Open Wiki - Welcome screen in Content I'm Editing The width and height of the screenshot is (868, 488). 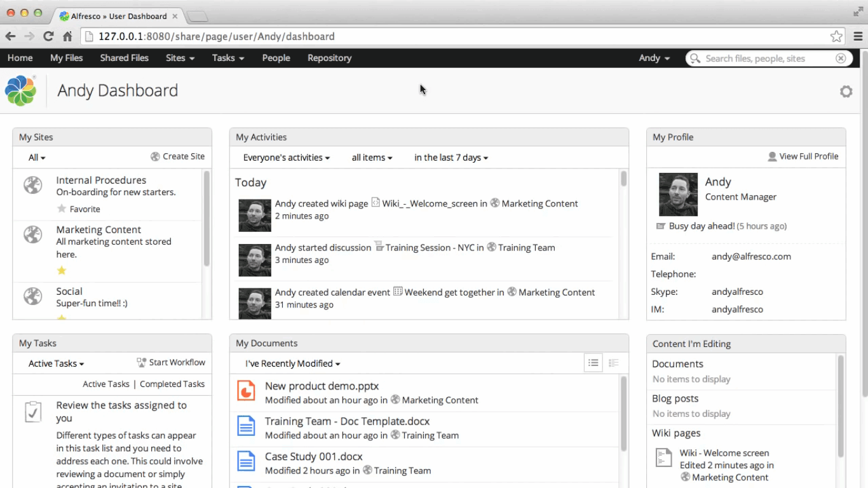tap(724, 453)
